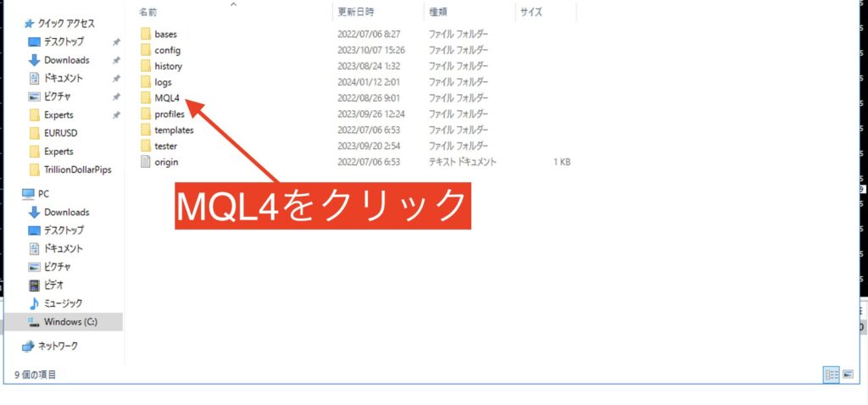Select the history folder icon
This screenshot has width=868, height=405.
pyautogui.click(x=146, y=66)
